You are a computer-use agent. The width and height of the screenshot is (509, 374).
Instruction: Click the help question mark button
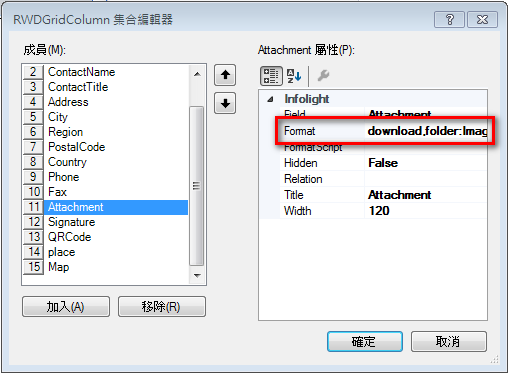(x=449, y=20)
